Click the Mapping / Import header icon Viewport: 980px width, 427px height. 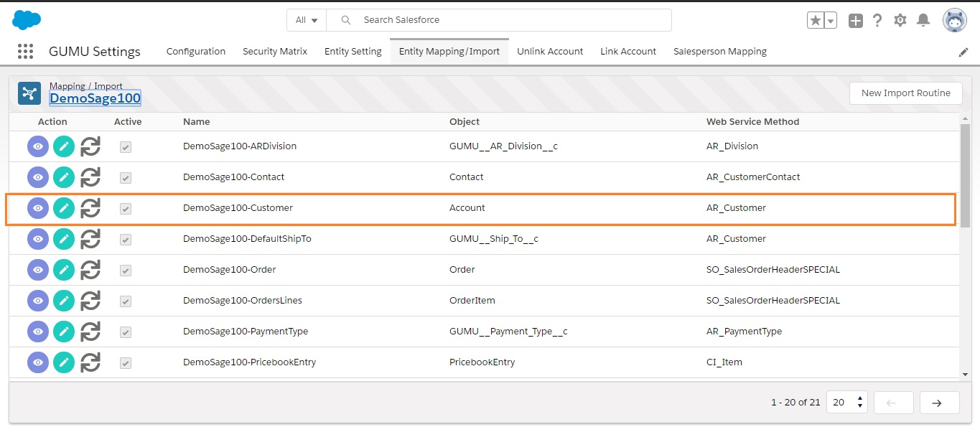[29, 93]
